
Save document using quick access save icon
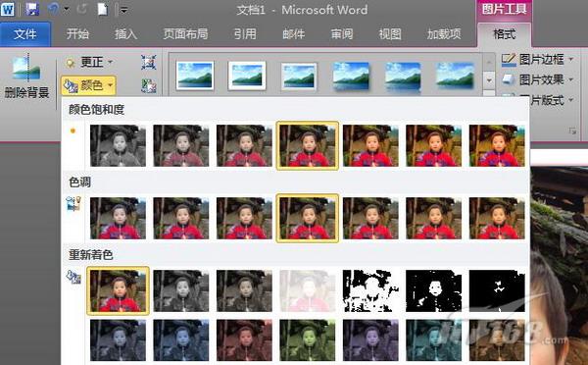click(32, 9)
